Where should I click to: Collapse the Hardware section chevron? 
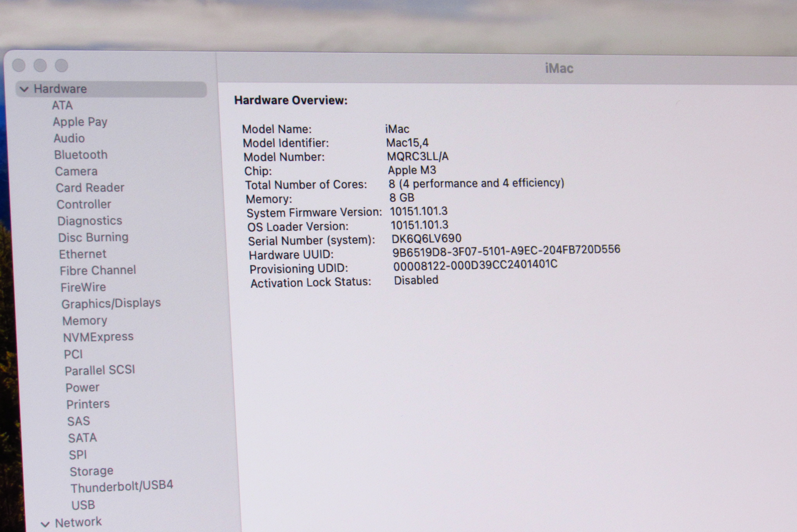tap(24, 89)
